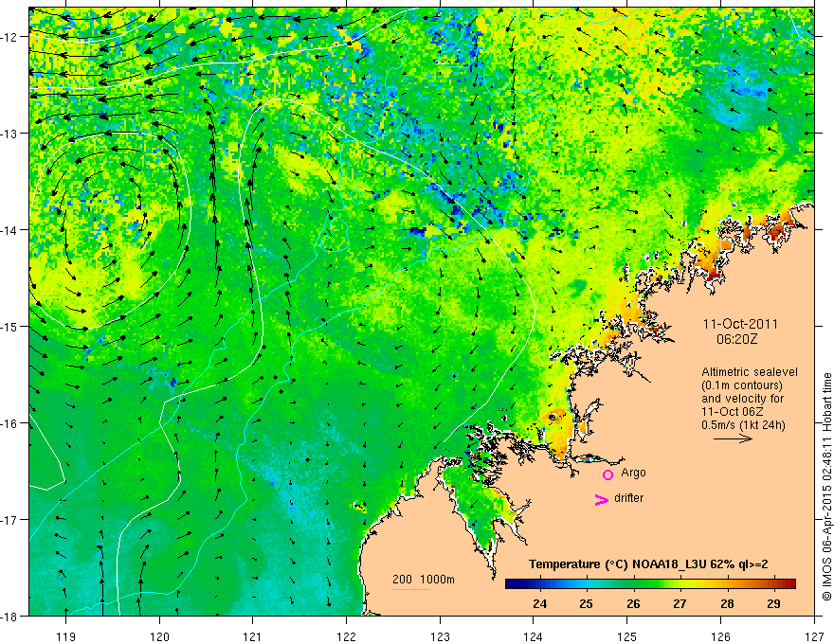Click the 'Argo' legend label
834x644 pixels.
pyautogui.click(x=633, y=473)
